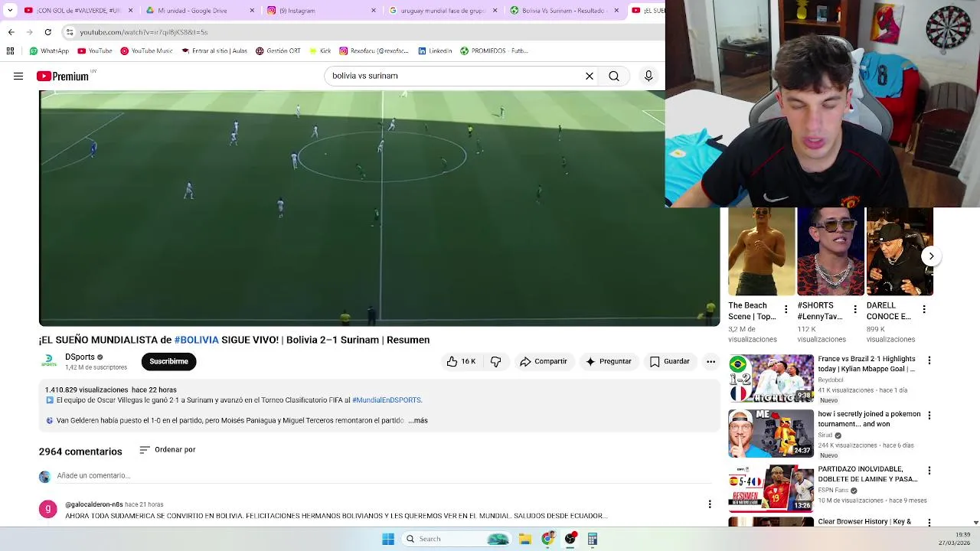Save the video with Guardar

pyautogui.click(x=670, y=361)
